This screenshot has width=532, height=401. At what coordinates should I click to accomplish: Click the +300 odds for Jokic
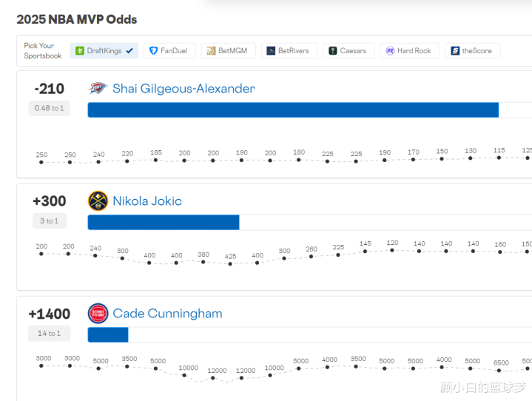(x=49, y=201)
